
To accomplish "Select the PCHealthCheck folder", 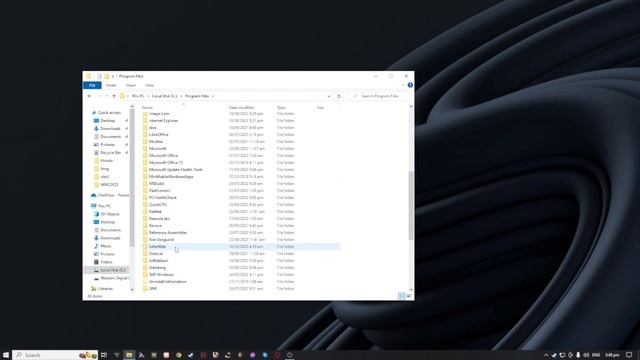I will click(163, 198).
